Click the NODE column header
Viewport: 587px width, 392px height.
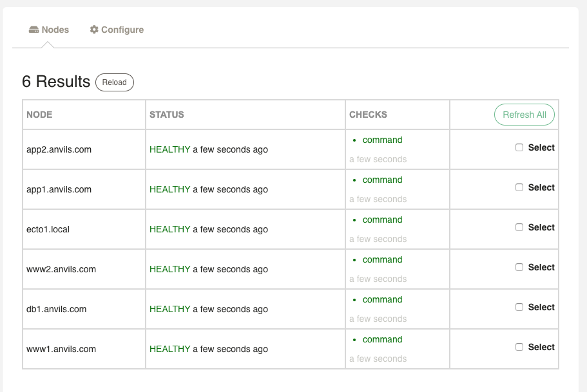[x=39, y=115]
